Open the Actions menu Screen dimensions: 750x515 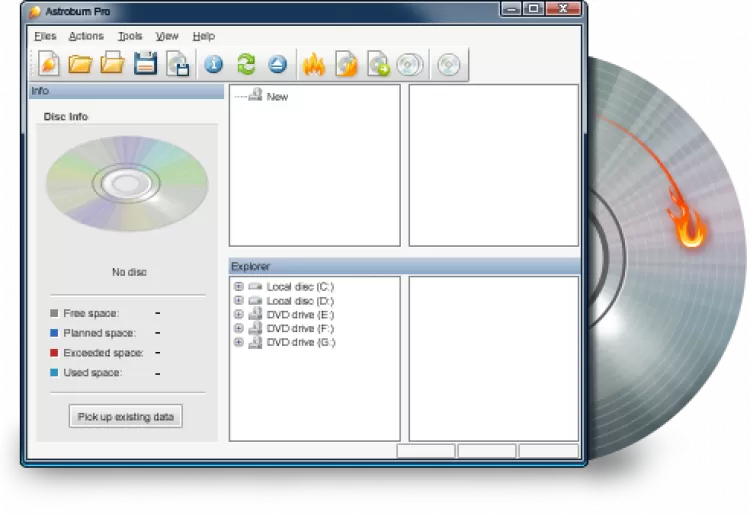pos(86,36)
